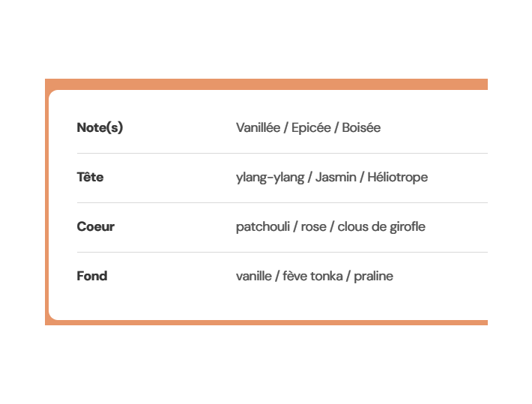Click the word Jasmin in Tête row

(x=336, y=177)
